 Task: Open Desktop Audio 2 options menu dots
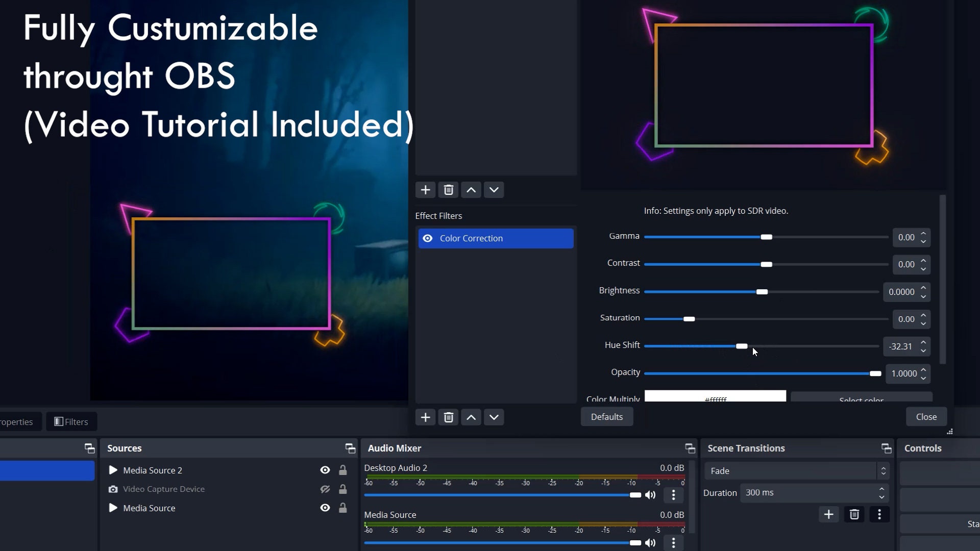pyautogui.click(x=673, y=495)
